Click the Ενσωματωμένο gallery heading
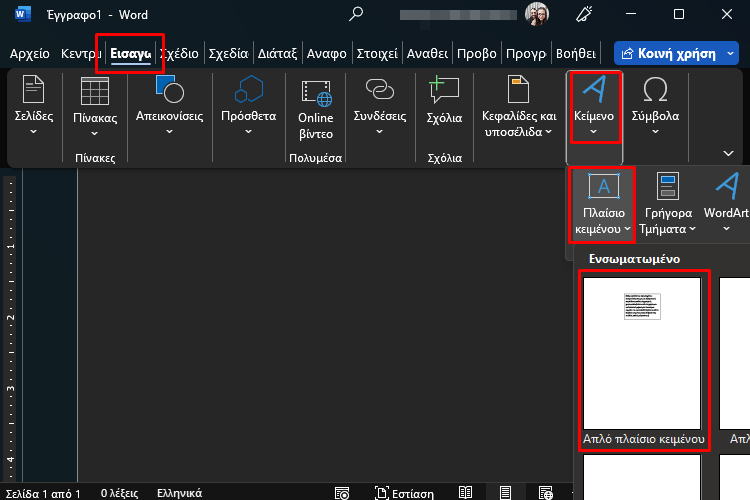The width and height of the screenshot is (750, 500). (x=634, y=259)
